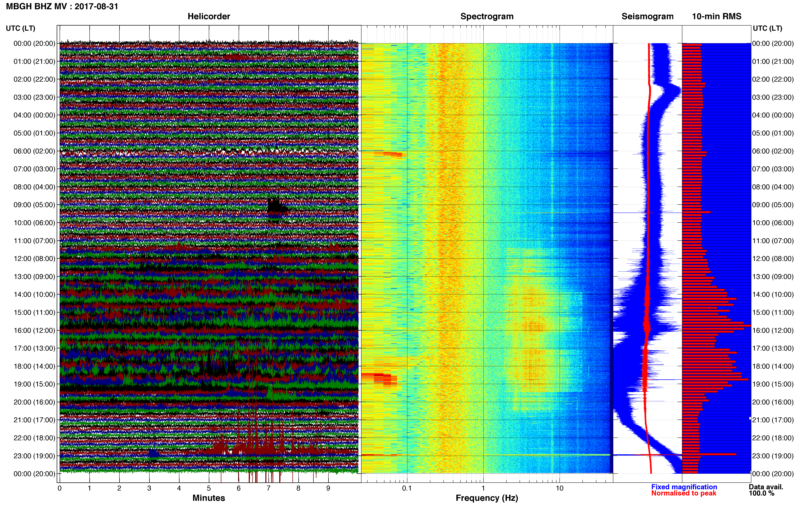Click left time label '22:00 (18:00)'
The width and height of the screenshot is (812, 508).
(x=34, y=438)
